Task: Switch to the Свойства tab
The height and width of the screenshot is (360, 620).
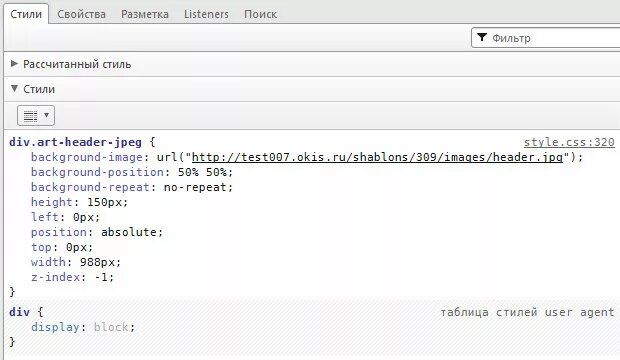Action: click(81, 14)
